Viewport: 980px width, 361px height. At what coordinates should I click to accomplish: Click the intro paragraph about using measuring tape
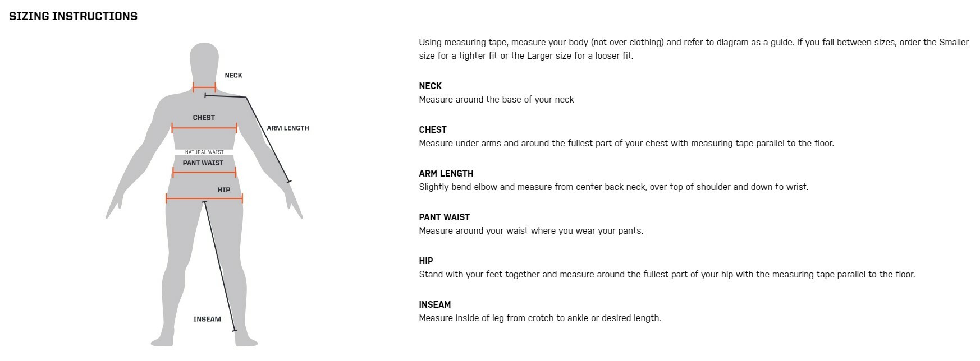[694, 49]
